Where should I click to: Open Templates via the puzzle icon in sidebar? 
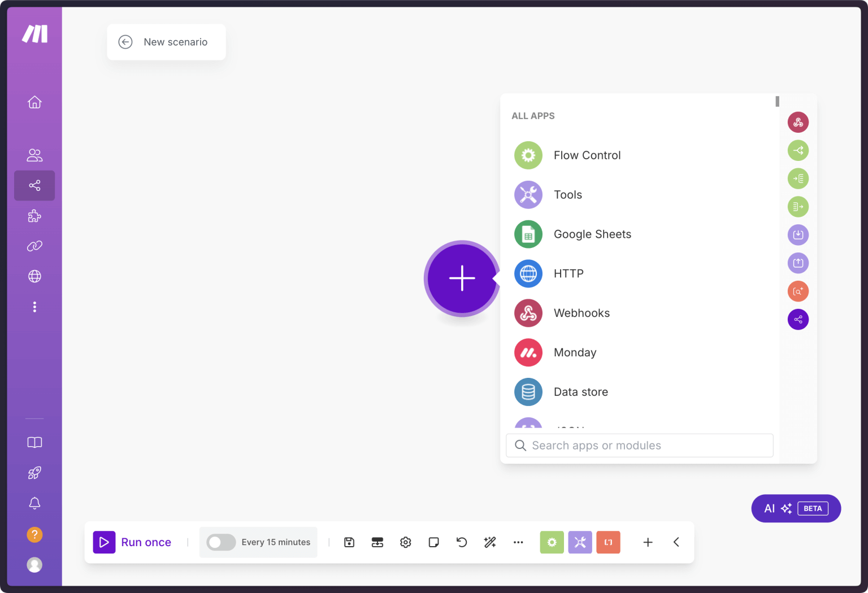click(34, 216)
